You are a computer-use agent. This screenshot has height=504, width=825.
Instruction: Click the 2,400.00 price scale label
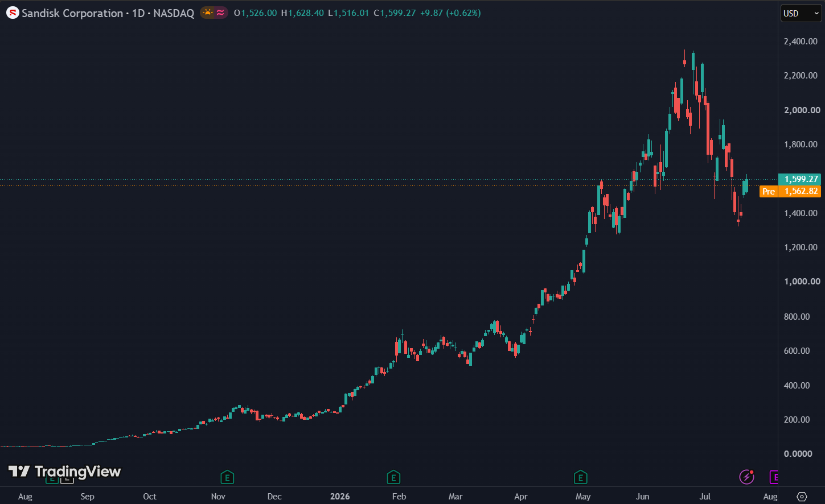pyautogui.click(x=801, y=42)
